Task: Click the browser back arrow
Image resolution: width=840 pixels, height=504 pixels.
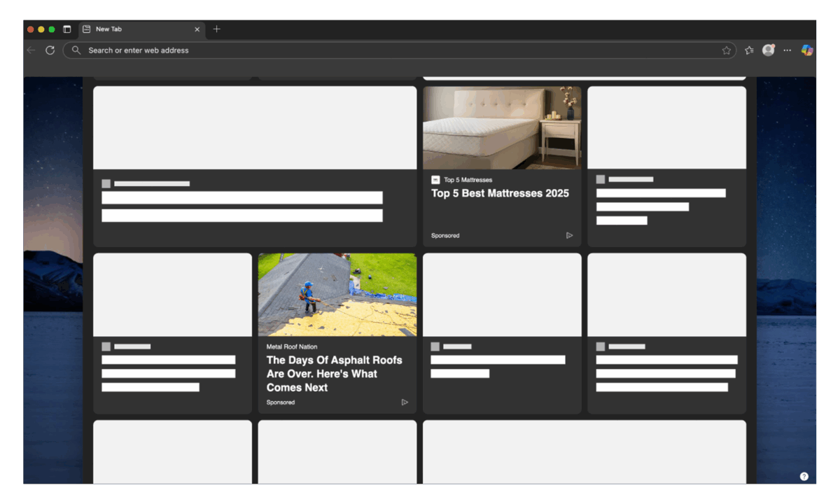Action: pyautogui.click(x=31, y=50)
